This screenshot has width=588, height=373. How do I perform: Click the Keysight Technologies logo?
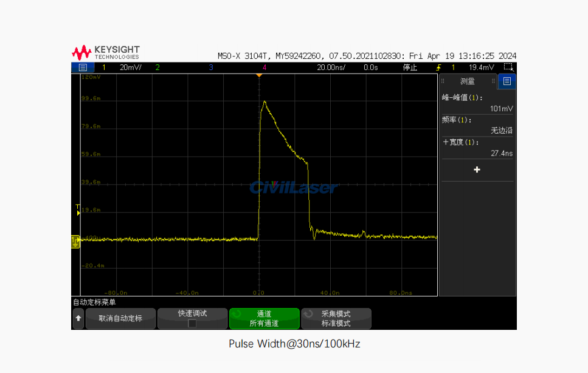[x=106, y=52]
